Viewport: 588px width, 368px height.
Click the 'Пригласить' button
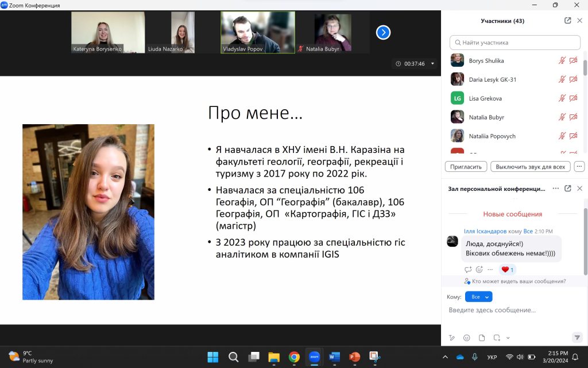[x=465, y=166]
